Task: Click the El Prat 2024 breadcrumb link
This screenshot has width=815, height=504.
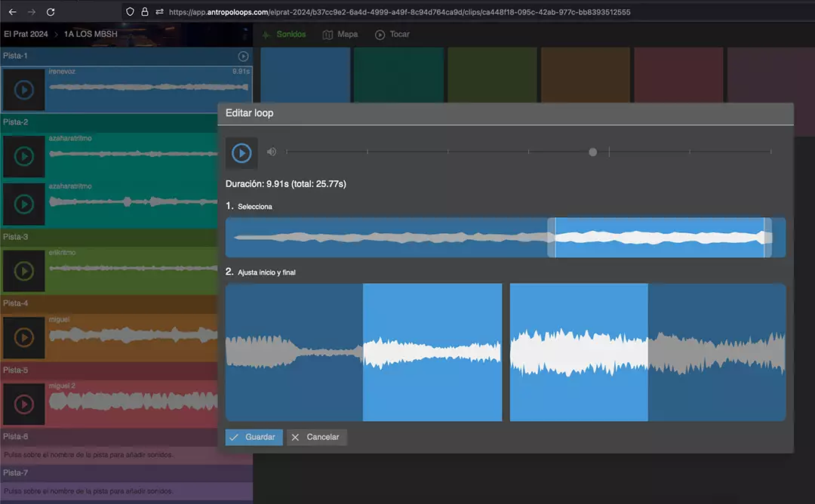Action: [x=26, y=35]
